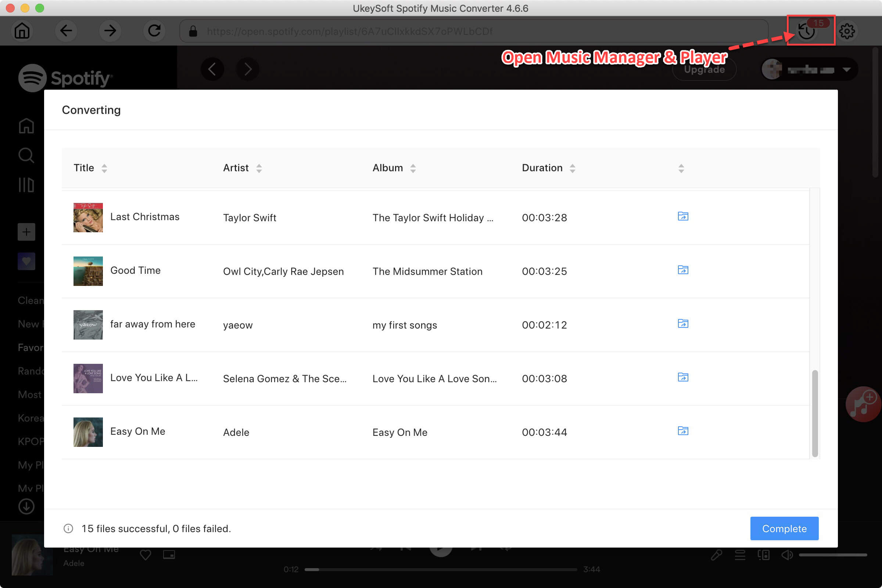Click the Owl City,Carly Rae Jepsen cell
882x588 pixels.
(x=283, y=271)
